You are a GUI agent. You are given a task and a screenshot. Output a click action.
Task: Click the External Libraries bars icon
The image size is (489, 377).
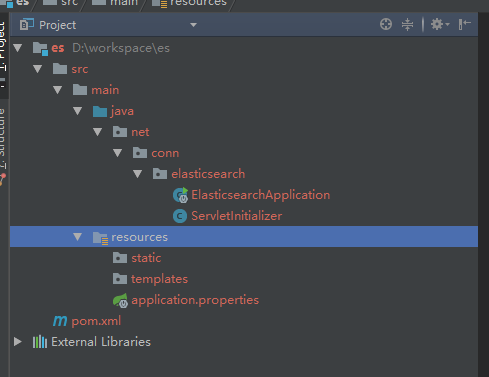pos(40,342)
